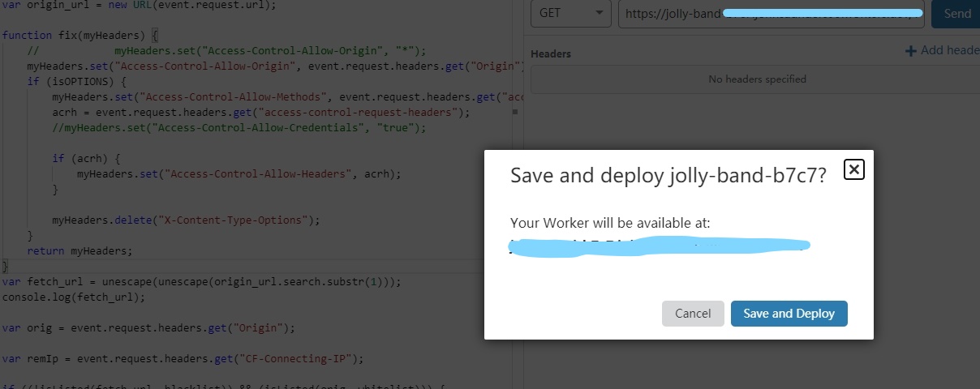The image size is (980, 389).
Task: Click the 'if (isOPTIONS) {' code line
Action: 77,82
